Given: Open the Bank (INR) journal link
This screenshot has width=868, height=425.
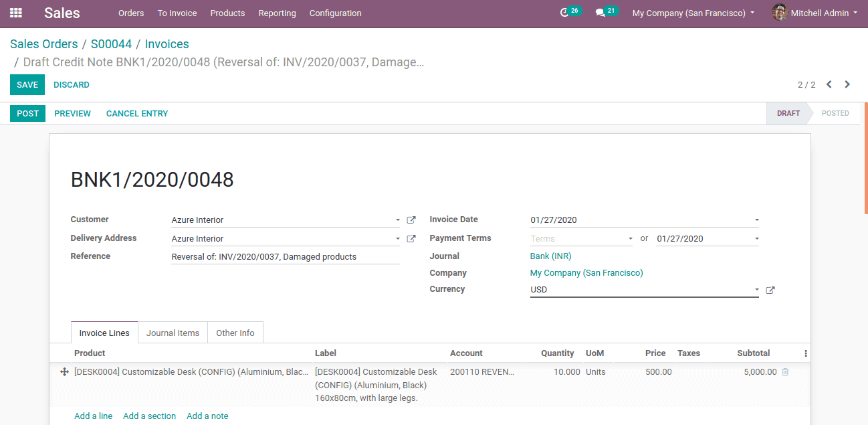Looking at the screenshot, I should [550, 256].
